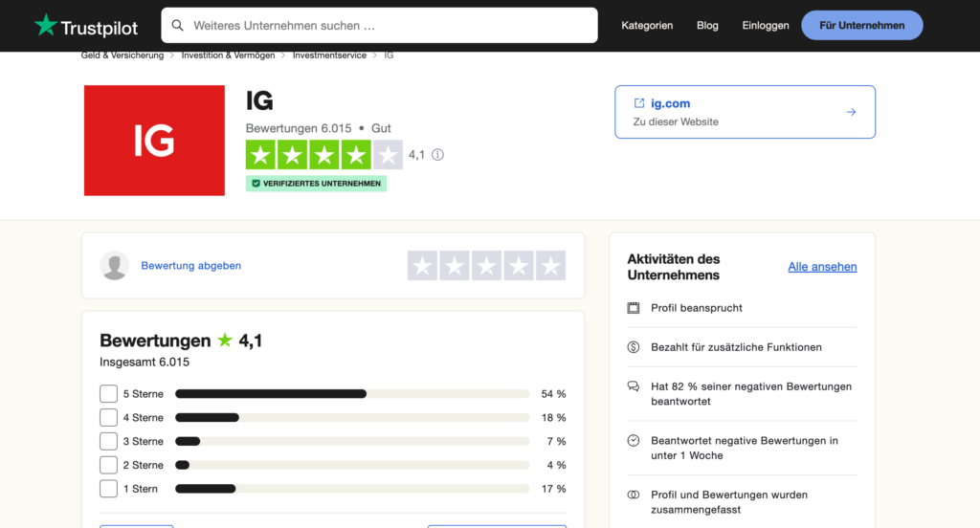Viewport: 980px width, 528px height.
Task: Open the Kategorien menu
Action: (647, 26)
